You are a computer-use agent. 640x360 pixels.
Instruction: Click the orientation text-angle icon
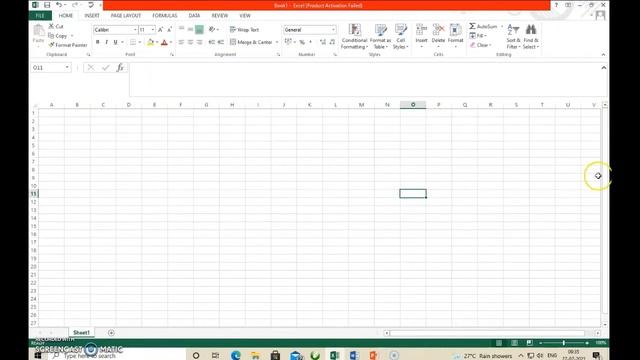click(212, 29)
